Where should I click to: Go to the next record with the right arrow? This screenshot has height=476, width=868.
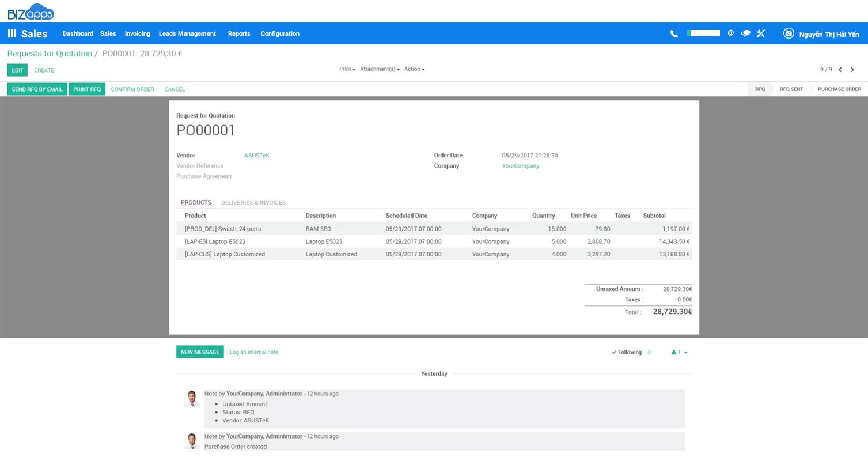[x=852, y=69]
